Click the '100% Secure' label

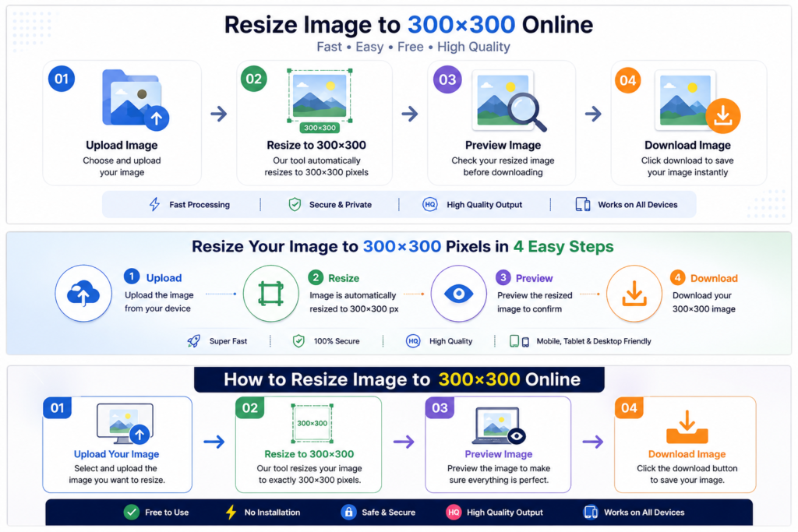(x=337, y=341)
